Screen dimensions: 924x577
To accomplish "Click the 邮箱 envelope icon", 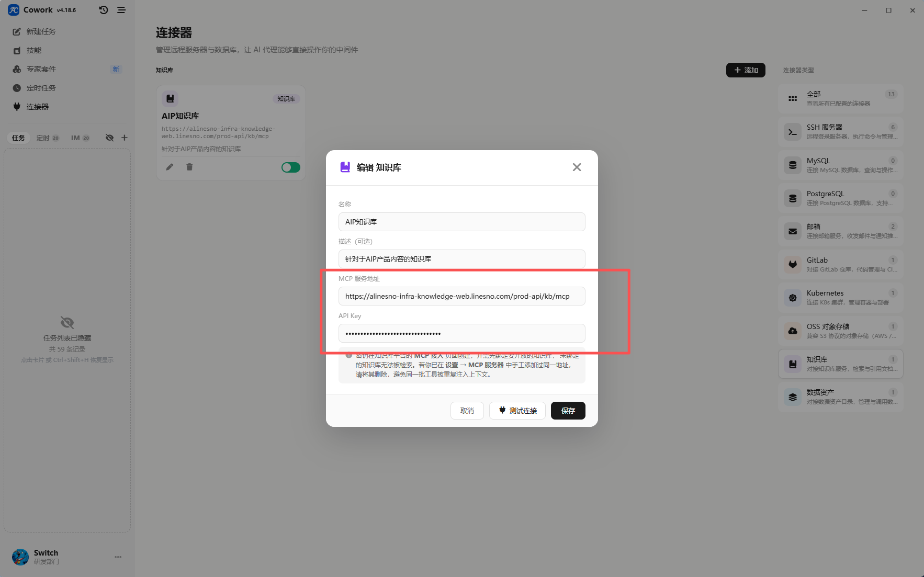I will coord(793,231).
